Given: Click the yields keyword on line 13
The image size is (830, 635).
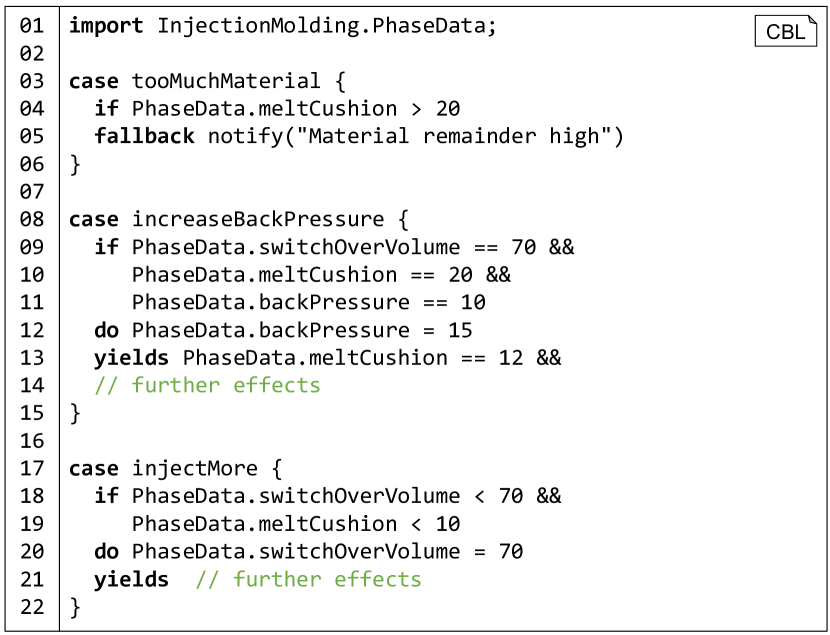Looking at the screenshot, I should click(132, 358).
